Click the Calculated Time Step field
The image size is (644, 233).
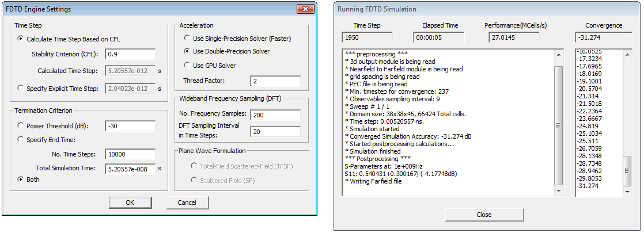tap(130, 71)
